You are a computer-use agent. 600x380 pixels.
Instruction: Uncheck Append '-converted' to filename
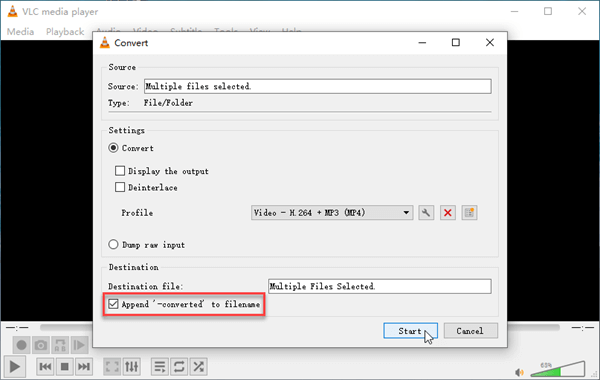(x=113, y=304)
